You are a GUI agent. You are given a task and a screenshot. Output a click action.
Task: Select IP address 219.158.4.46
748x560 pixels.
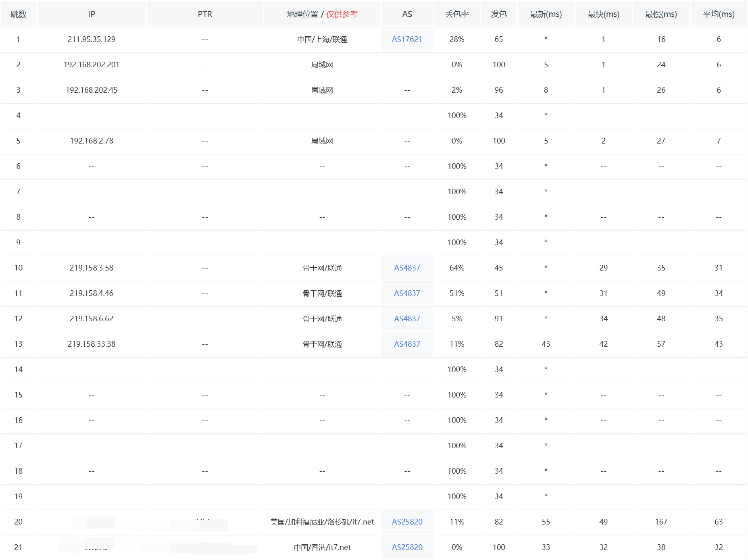(x=92, y=293)
